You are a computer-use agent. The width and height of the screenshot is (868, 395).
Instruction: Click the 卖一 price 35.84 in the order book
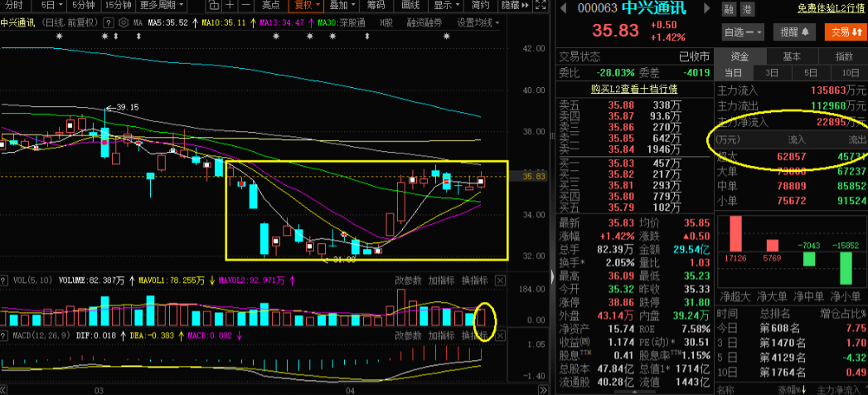619,149
